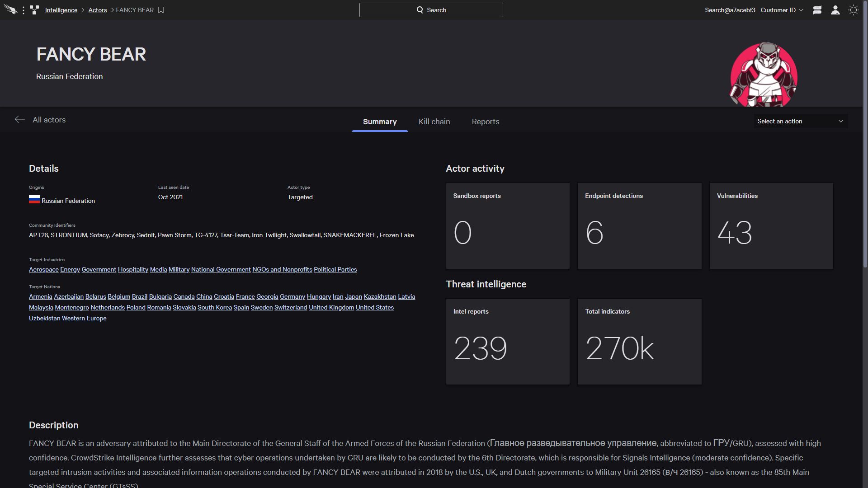Open the Endpoint detections card
The height and width of the screenshot is (488, 868).
coord(639,226)
